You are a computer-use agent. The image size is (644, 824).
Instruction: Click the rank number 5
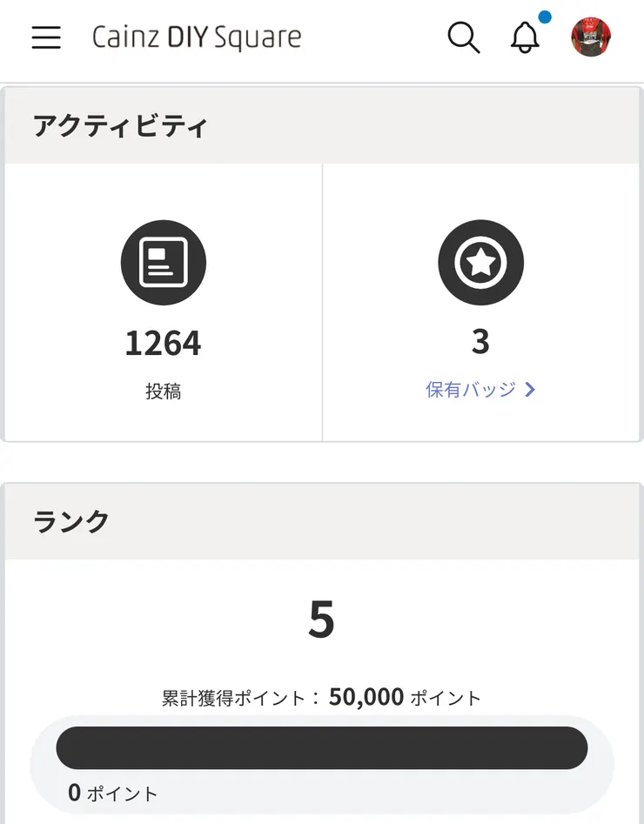pyautogui.click(x=321, y=619)
